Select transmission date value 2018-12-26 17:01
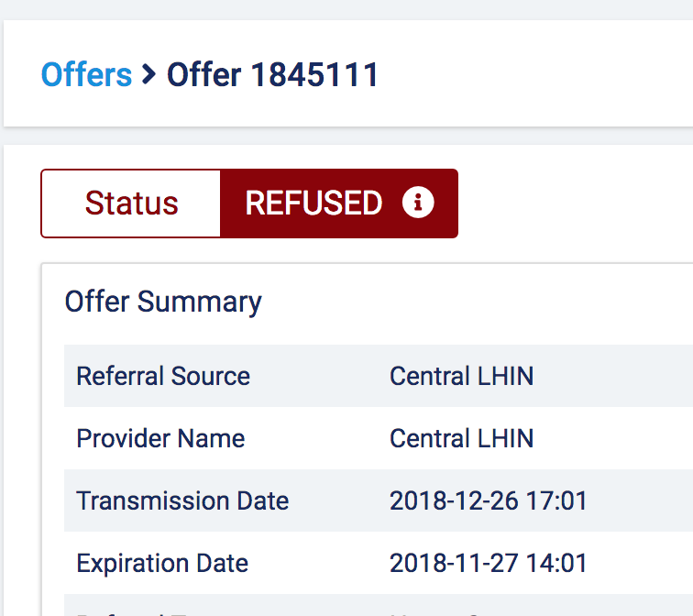The height and width of the screenshot is (616, 693). [x=489, y=500]
